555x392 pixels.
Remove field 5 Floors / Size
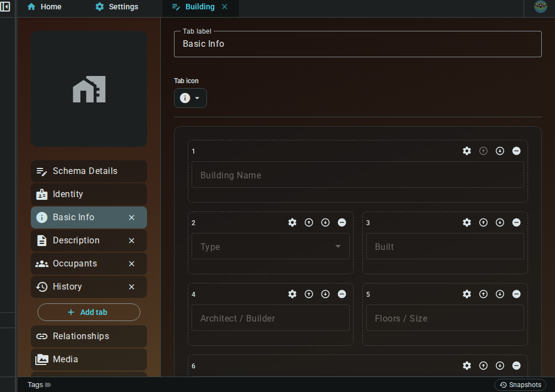pyautogui.click(x=516, y=294)
